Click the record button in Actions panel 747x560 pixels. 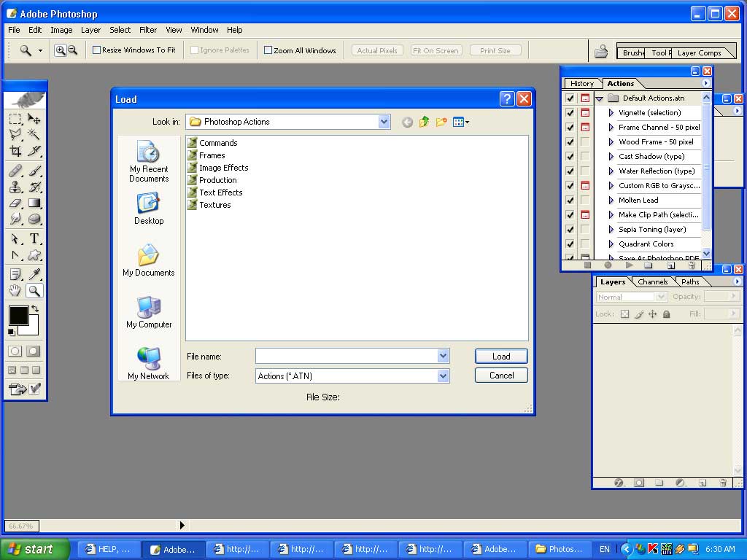608,265
